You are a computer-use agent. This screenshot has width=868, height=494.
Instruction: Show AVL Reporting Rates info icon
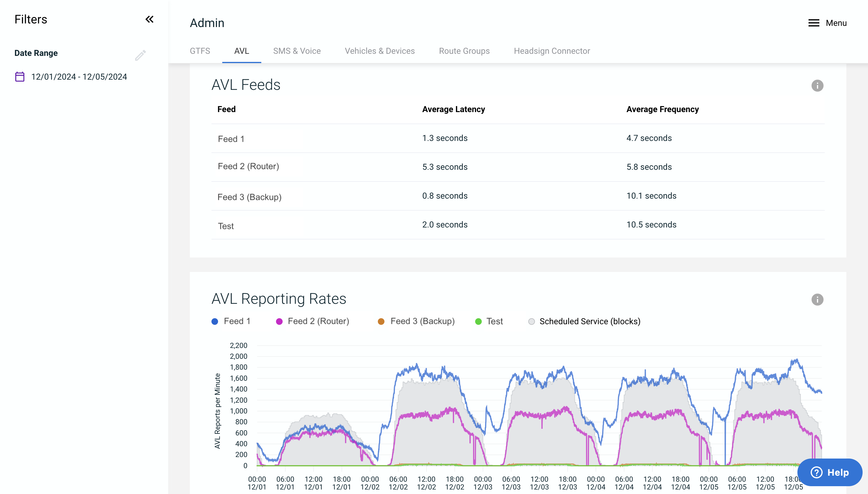click(x=817, y=300)
